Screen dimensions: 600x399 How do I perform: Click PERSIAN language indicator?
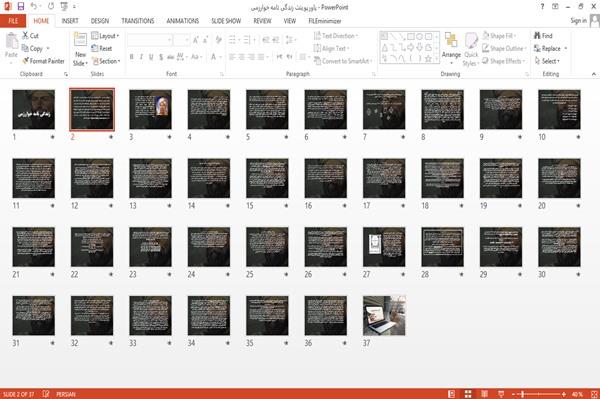click(66, 394)
